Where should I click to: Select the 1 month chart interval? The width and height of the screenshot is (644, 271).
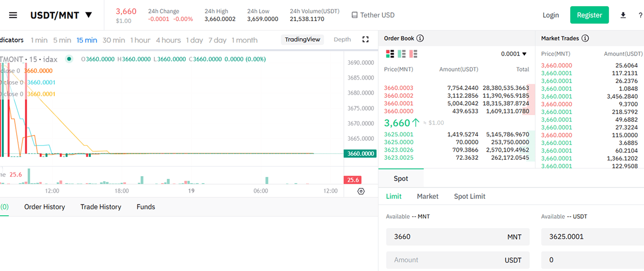click(244, 40)
